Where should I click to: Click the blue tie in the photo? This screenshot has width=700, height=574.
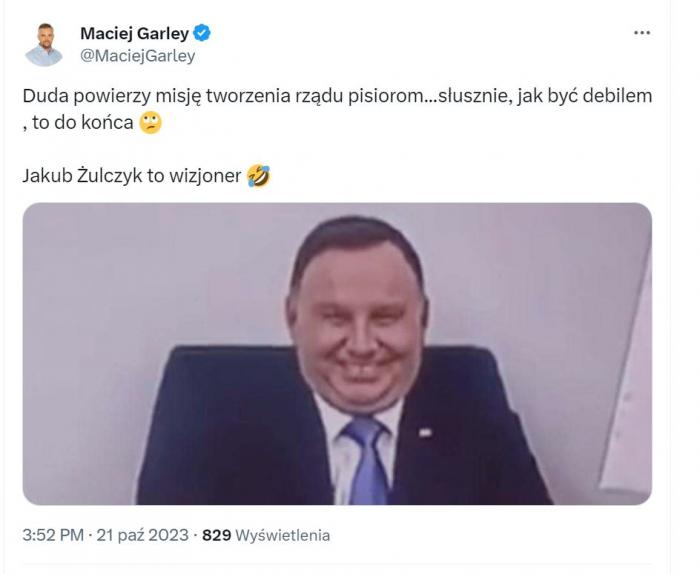point(366,462)
